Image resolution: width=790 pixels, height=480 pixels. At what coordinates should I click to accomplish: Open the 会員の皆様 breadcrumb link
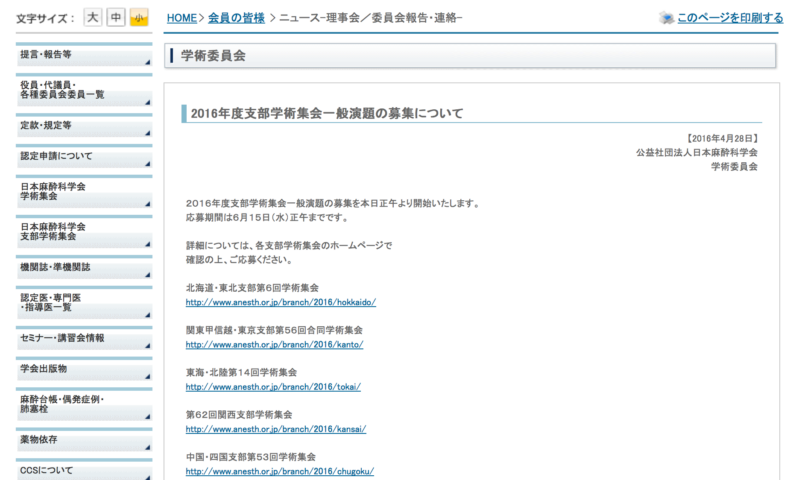(236, 18)
